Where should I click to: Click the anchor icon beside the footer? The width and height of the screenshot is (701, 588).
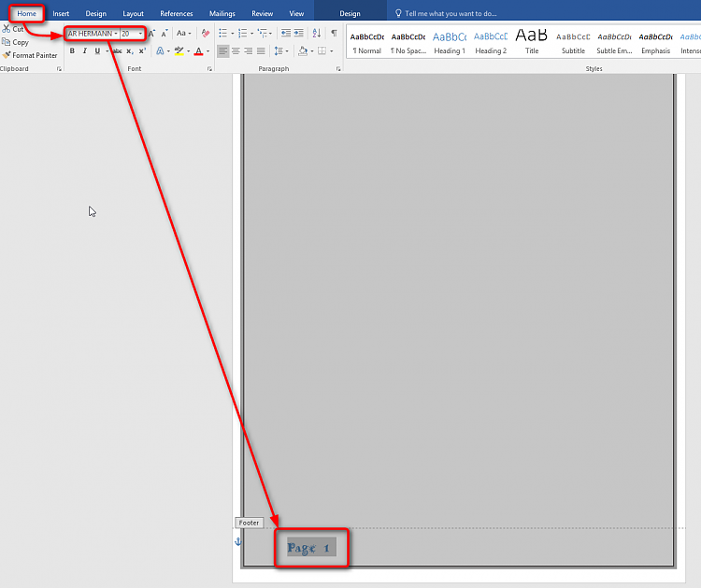pyautogui.click(x=238, y=542)
